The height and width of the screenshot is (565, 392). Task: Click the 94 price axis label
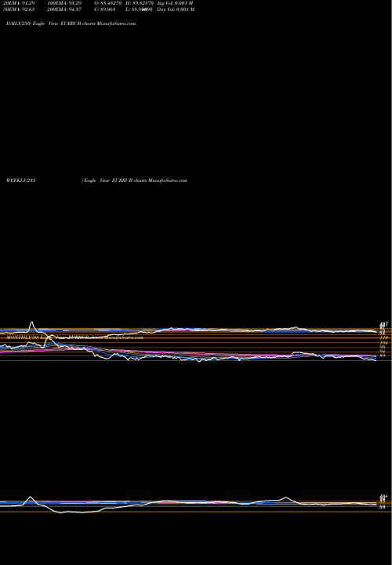[x=383, y=352]
